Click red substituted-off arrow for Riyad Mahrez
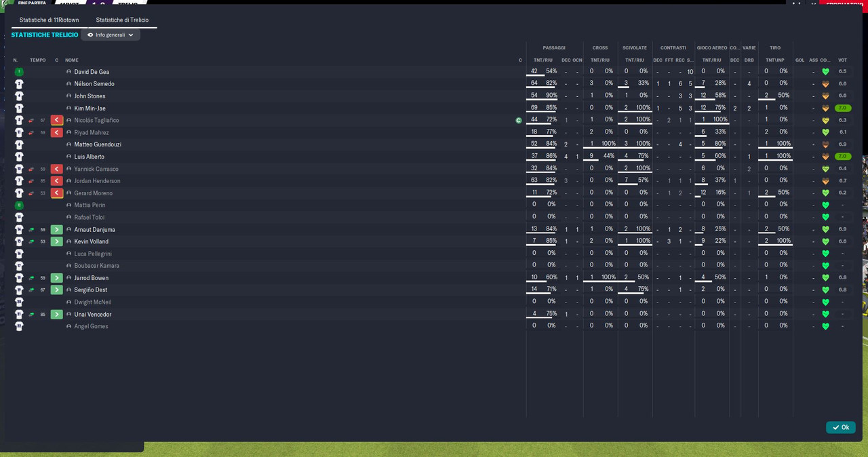 pyautogui.click(x=57, y=132)
